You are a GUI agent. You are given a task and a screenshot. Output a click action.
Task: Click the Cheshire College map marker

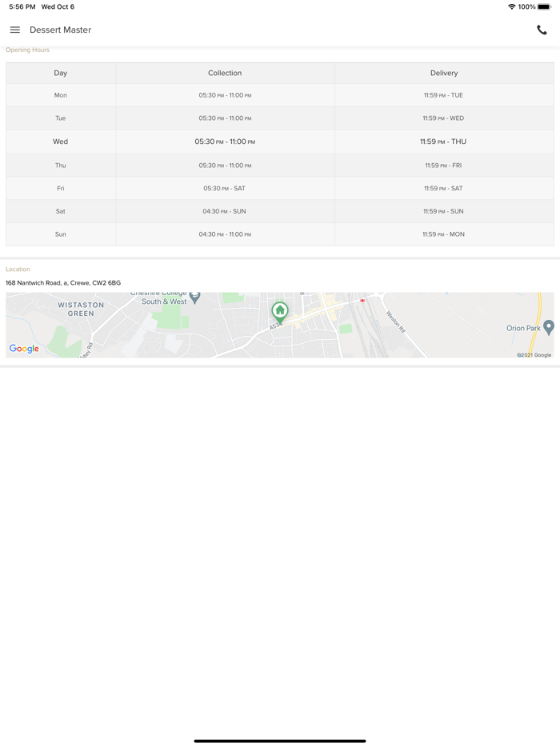click(194, 297)
